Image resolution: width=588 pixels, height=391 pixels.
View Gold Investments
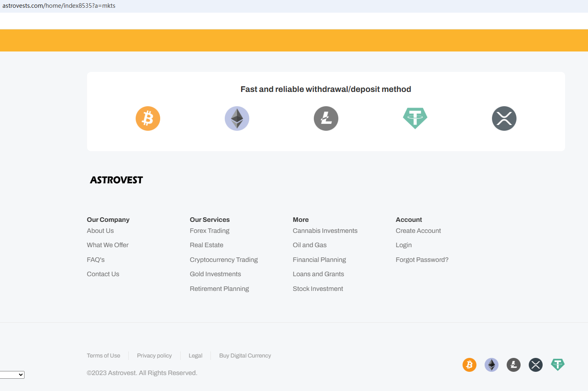tap(215, 274)
